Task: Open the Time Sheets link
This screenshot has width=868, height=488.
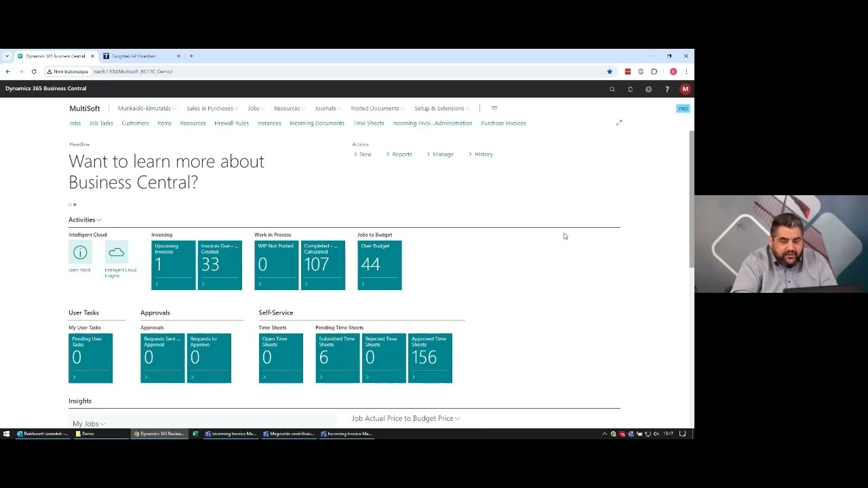Action: [368, 123]
